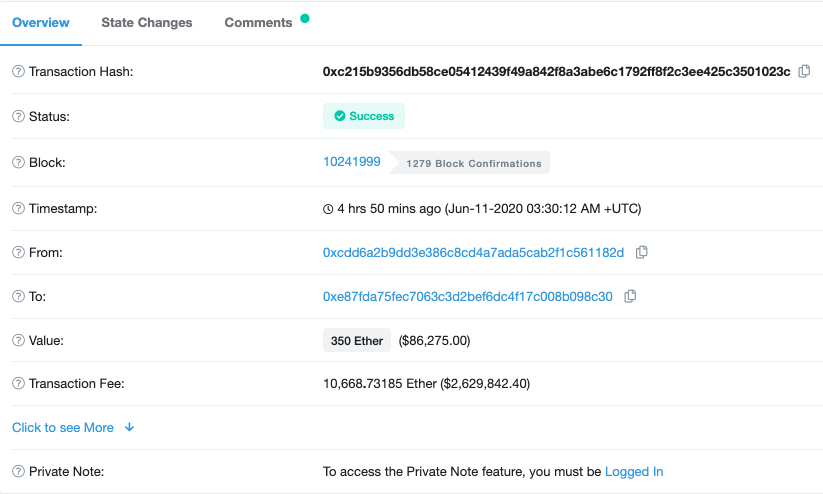Open help icon beside From
The image size is (823, 494).
point(18,253)
